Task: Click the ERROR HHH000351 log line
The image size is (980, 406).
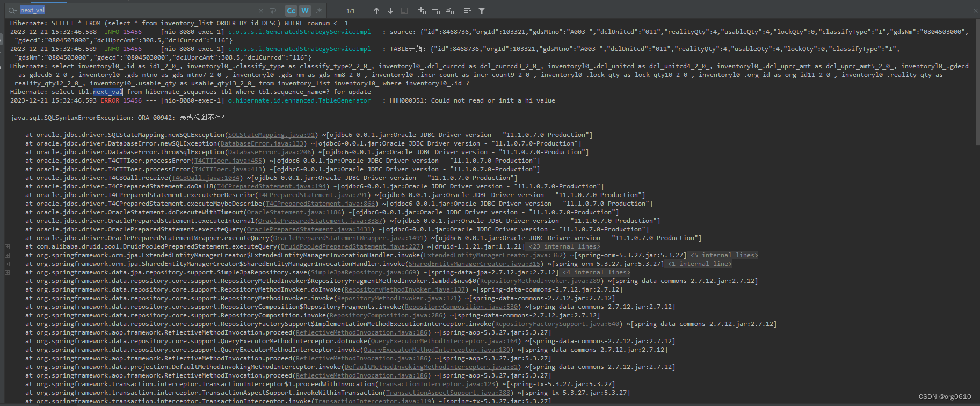Action: tap(282, 101)
